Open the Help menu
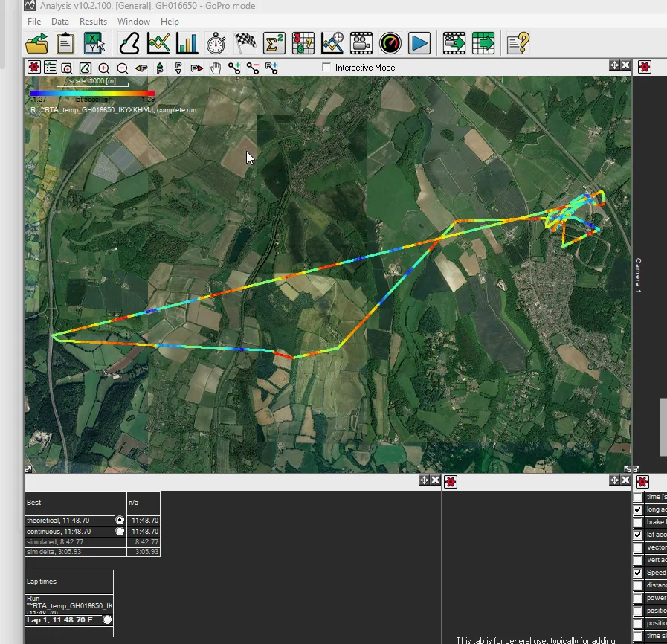Viewport: 667px width, 644px height. (x=170, y=22)
